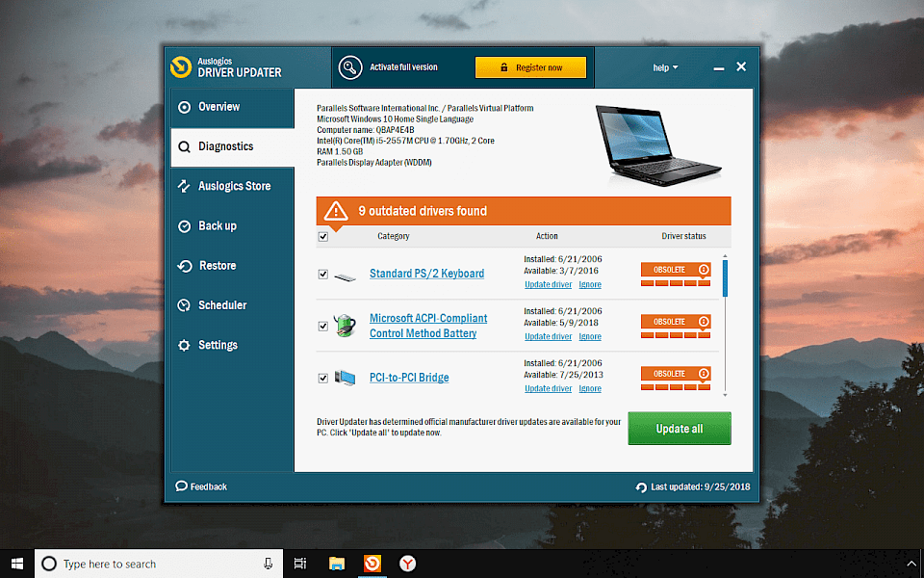Screen dimensions: 924x578
Task: Ignore the PCI-to-PCI Bridge update
Action: [x=590, y=388]
